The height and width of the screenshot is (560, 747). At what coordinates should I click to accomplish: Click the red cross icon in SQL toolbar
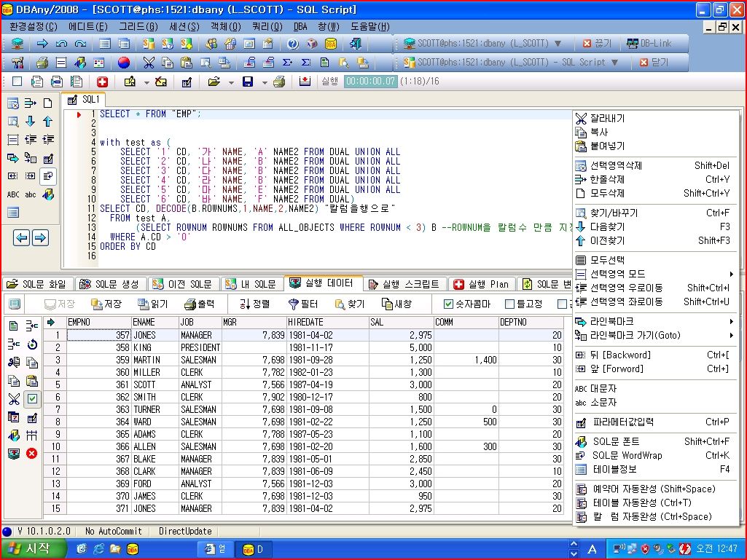tap(102, 82)
